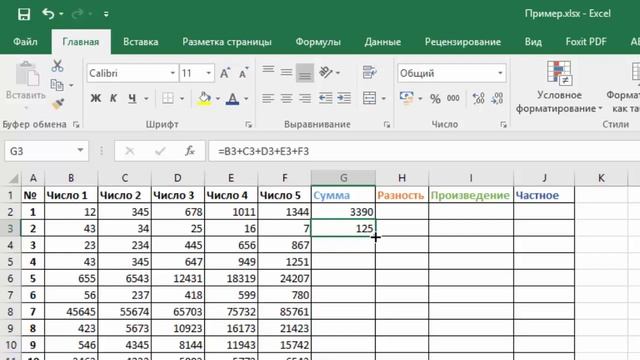Click the Save icon in quick access toolbar
Screen dimensions: 640x360
tap(24, 14)
